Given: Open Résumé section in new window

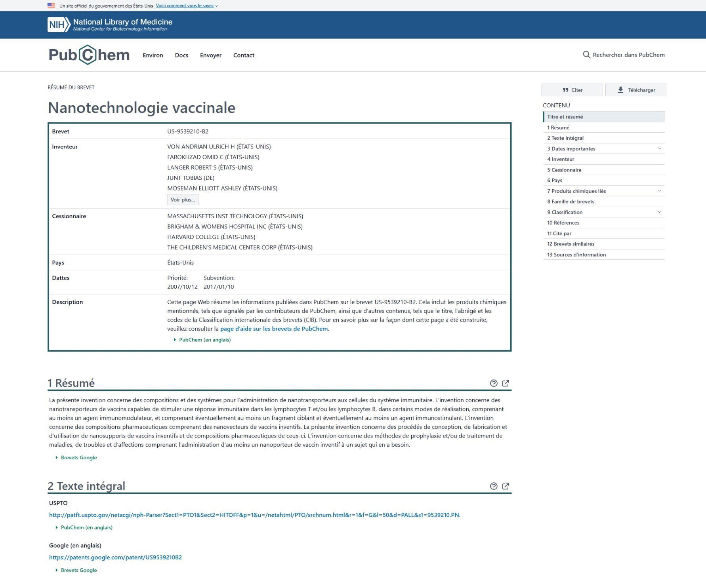Looking at the screenshot, I should 506,383.
